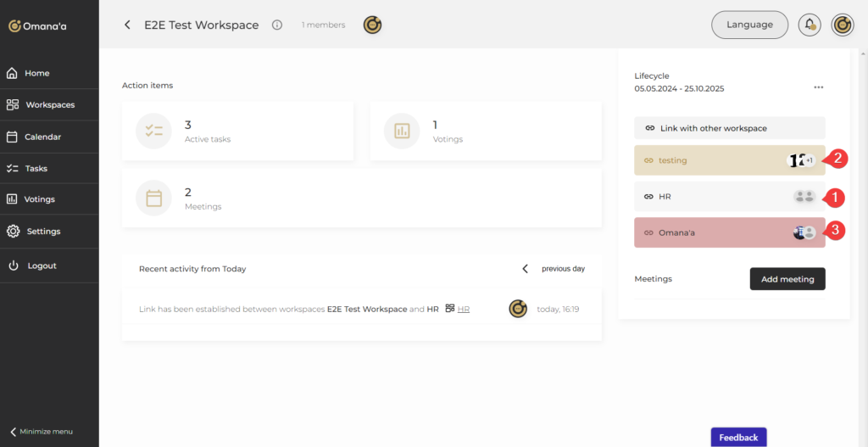The height and width of the screenshot is (447, 868).
Task: Click the Meetings calendar icon card
Action: coord(153,198)
